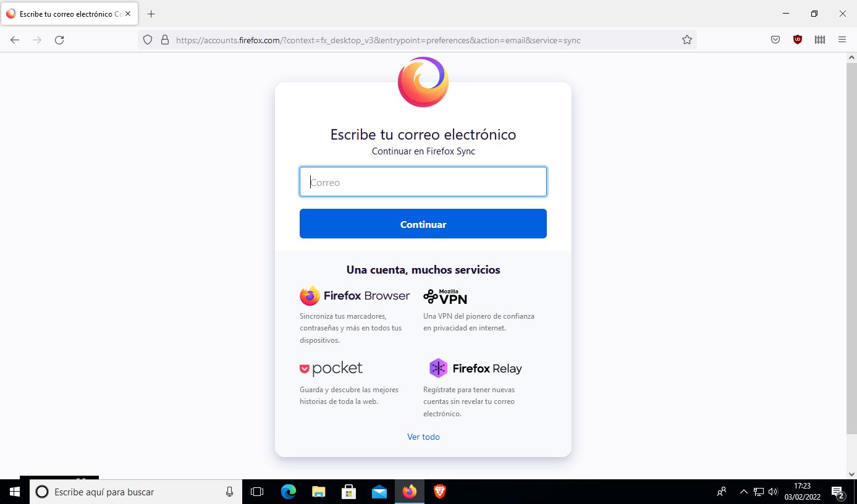Close the Escribe tu correo electrónico tab

128,14
